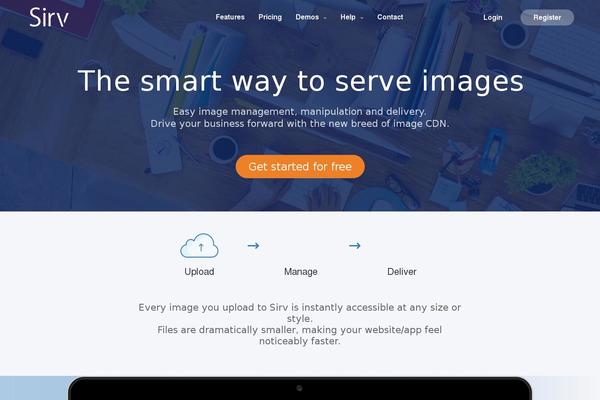Click the headline about serving images
Image resolution: width=600 pixels, height=400 pixels.
[300, 81]
